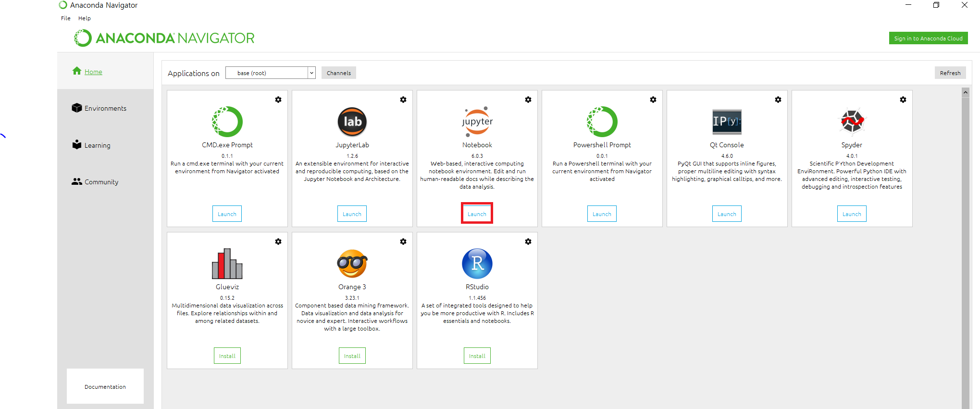Click the 'Applications on' label
This screenshot has width=980, height=409.
(194, 73)
